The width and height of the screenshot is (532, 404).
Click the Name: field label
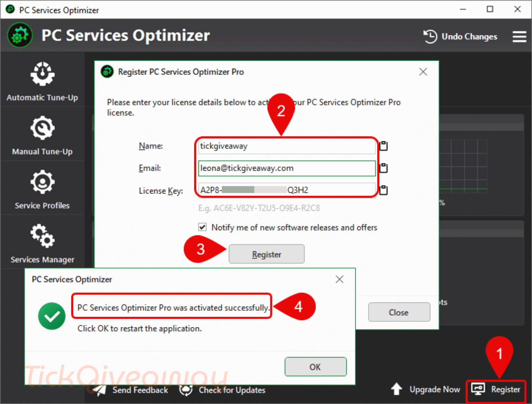151,146
